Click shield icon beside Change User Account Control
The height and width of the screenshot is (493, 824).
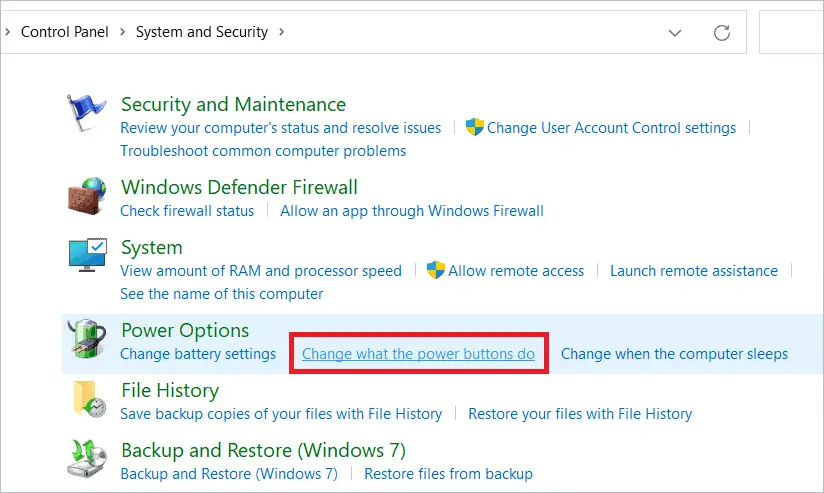[x=475, y=127]
